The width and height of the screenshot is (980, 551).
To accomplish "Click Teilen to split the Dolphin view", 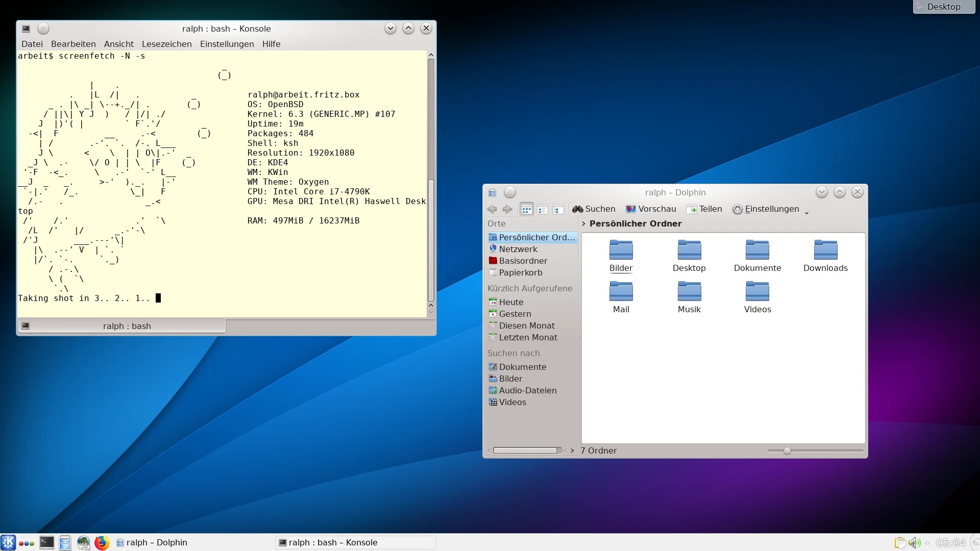I will click(704, 209).
